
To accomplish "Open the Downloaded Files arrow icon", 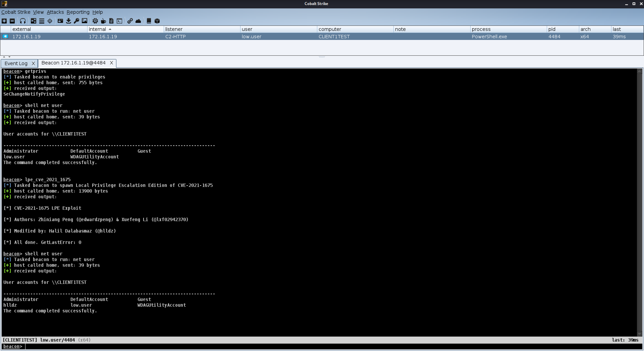I will (x=68, y=21).
